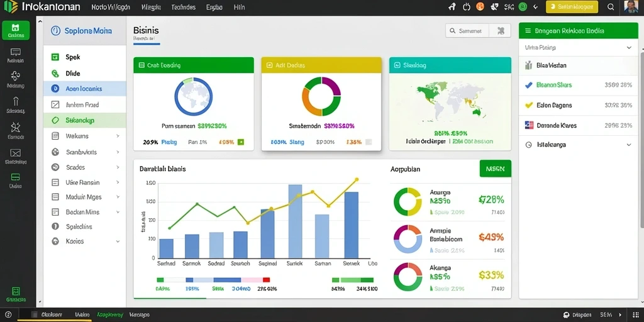Viewport: 644px width, 322px height.
Task: Click the green MSSN button
Action: click(x=496, y=169)
